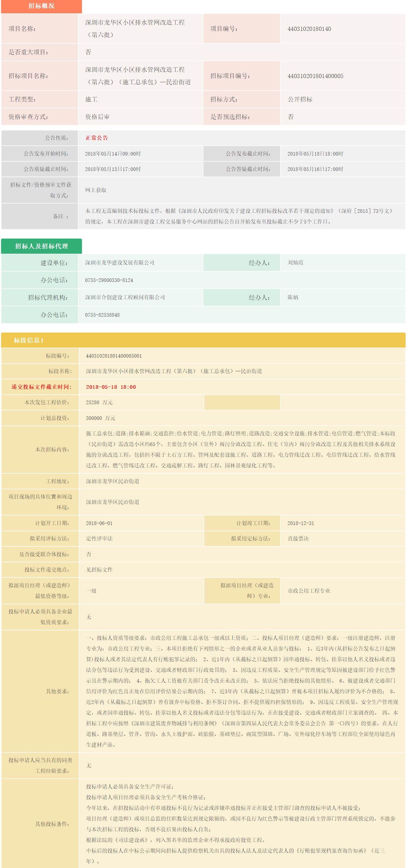The width and height of the screenshot is (407, 868).
Task: Click builder 深圳市龙华建设发展有限公司
Action: click(x=119, y=263)
